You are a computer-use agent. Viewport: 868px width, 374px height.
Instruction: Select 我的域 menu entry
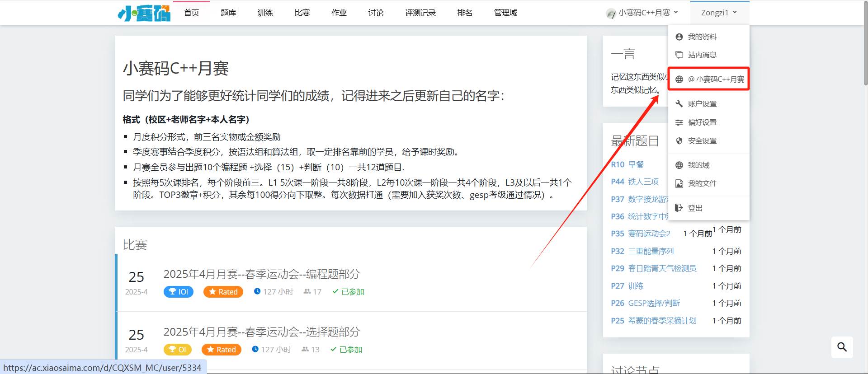coord(708,165)
